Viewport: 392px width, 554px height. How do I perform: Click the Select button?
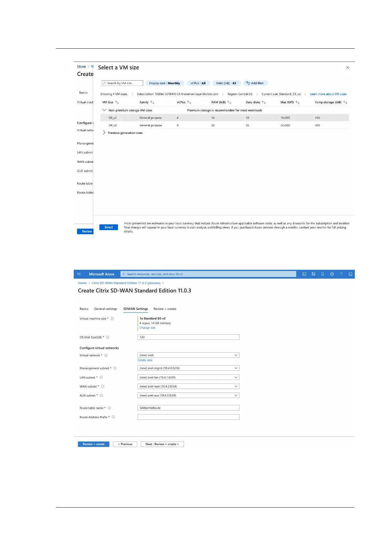click(109, 227)
